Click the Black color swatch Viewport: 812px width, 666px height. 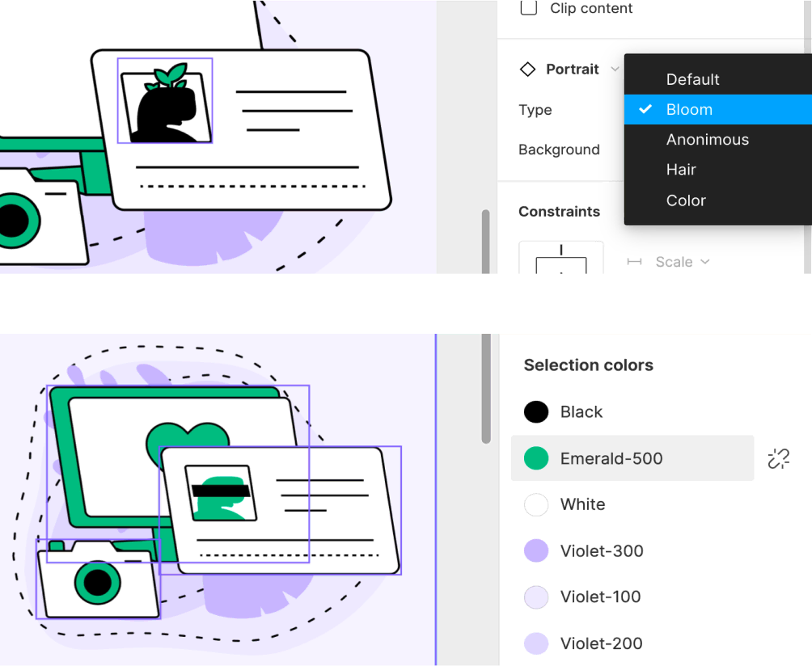535,411
